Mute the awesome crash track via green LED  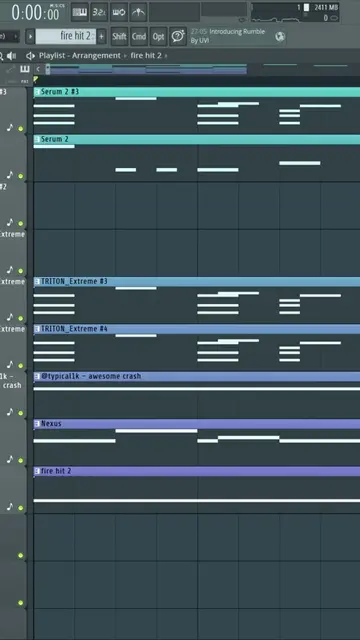click(x=21, y=413)
